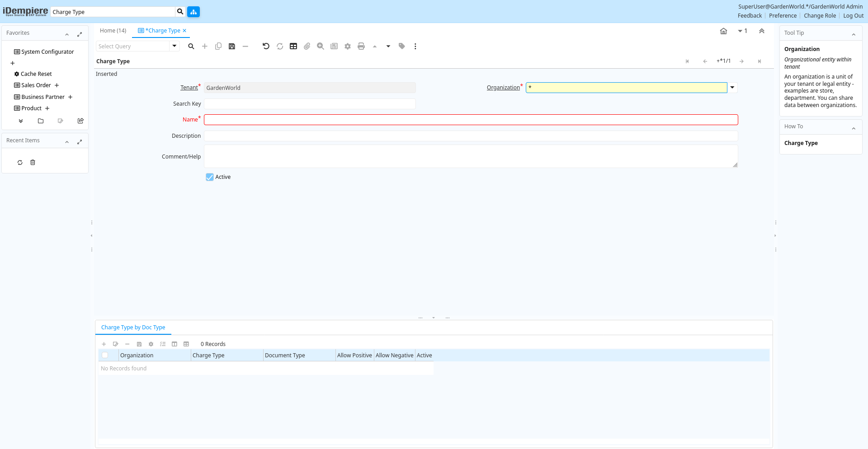Expand the Select Query combo box
The image size is (868, 449).
[175, 46]
